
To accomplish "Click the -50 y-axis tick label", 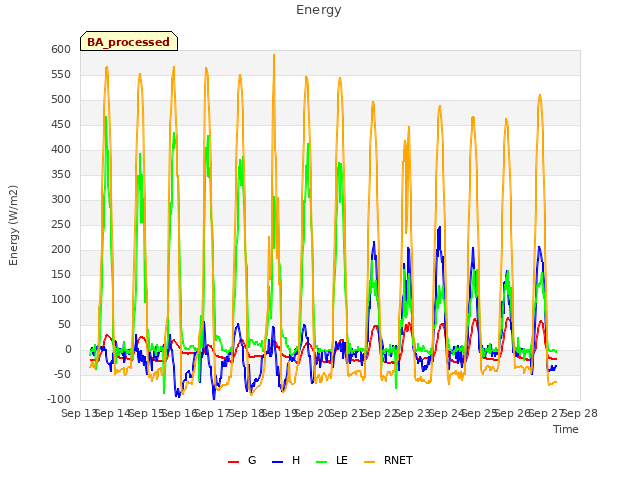I will pos(63,375).
